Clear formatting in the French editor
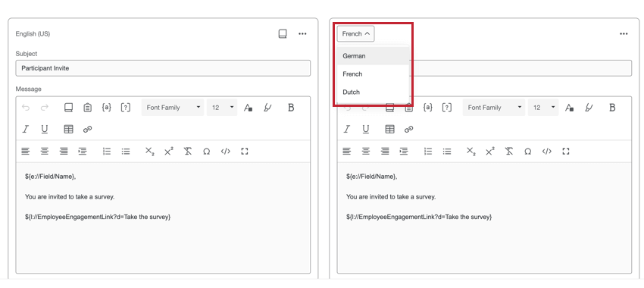This screenshot has height=288, width=644. (509, 152)
